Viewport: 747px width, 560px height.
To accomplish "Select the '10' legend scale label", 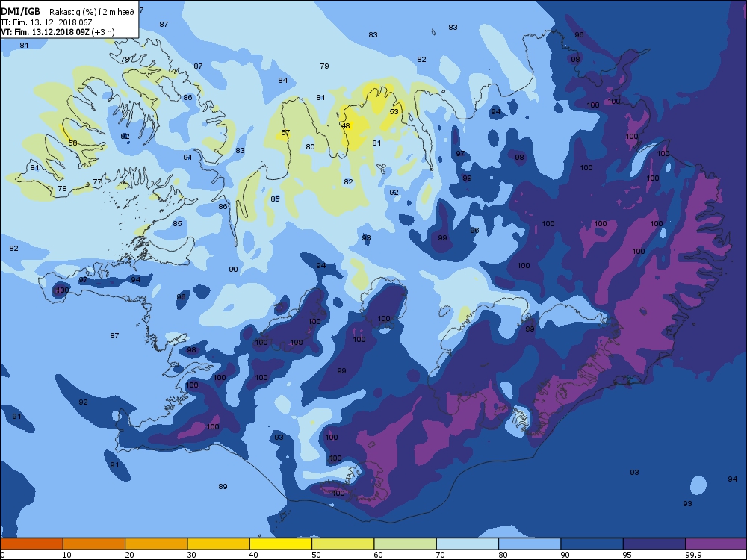I will coord(66,554).
